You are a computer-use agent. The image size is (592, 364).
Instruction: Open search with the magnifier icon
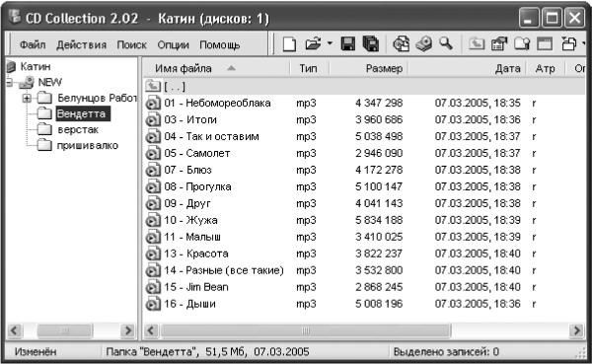(446, 43)
